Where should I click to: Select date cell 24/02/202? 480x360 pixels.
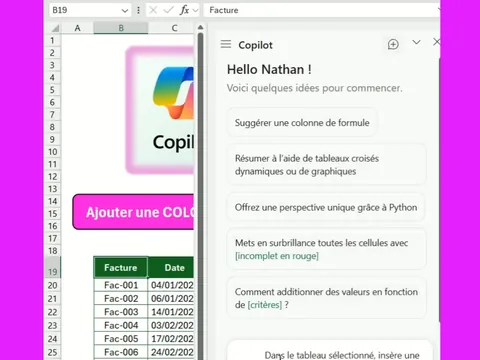[x=171, y=352]
